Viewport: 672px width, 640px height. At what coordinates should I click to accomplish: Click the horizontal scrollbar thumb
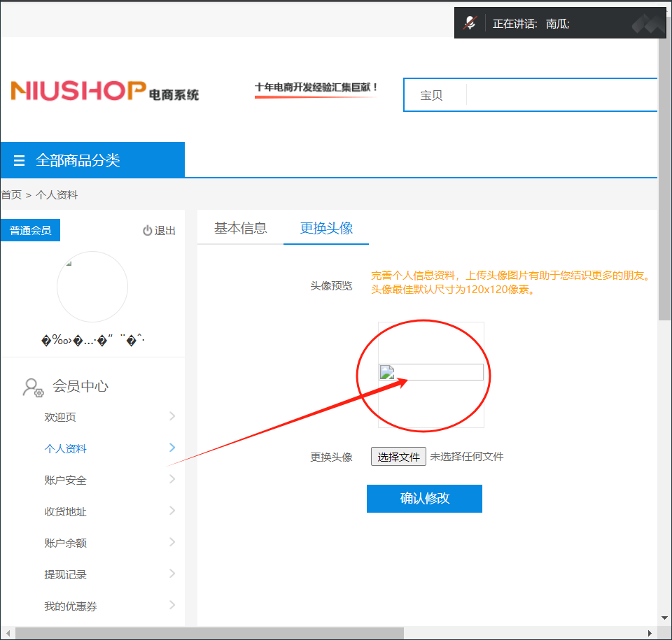coord(209,633)
